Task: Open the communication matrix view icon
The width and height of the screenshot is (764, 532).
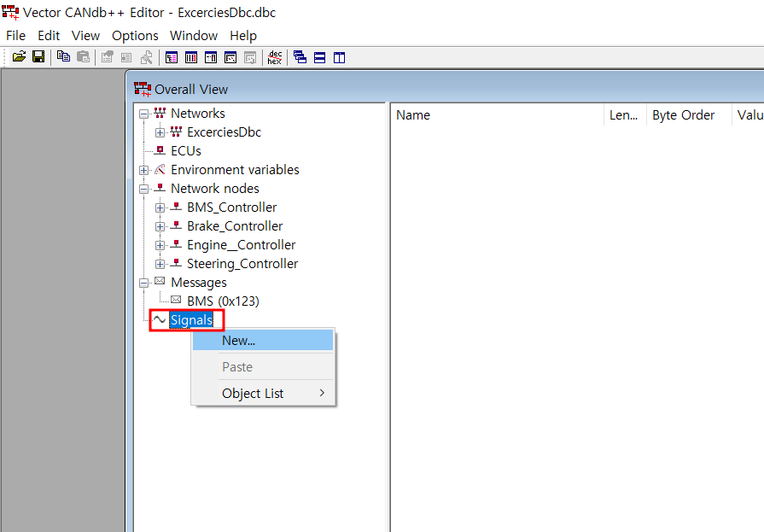Action: pyautogui.click(x=211, y=57)
